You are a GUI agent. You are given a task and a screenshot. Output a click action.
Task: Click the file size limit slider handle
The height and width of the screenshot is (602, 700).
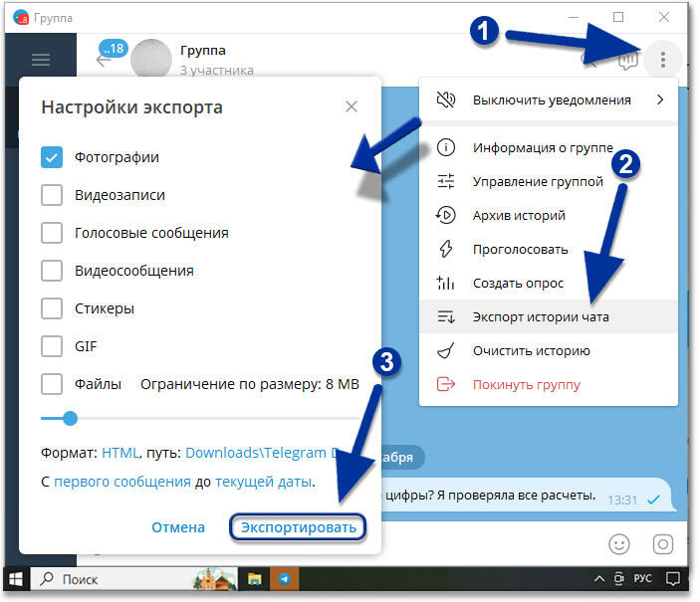click(x=70, y=418)
